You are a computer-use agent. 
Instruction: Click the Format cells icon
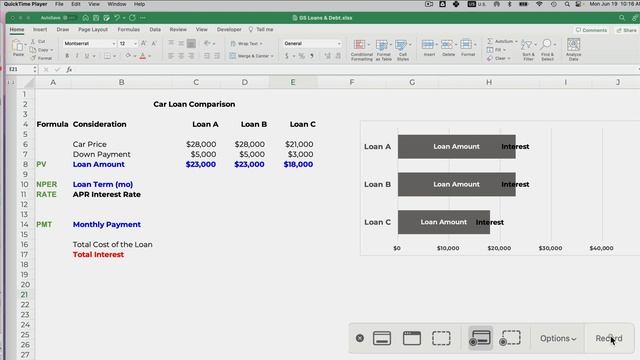click(x=466, y=44)
